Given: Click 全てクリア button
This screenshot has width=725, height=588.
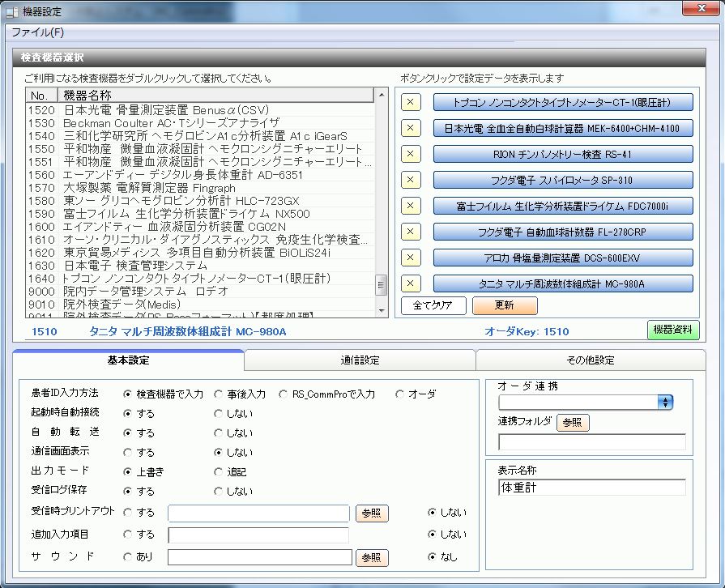Looking at the screenshot, I should (x=433, y=305).
